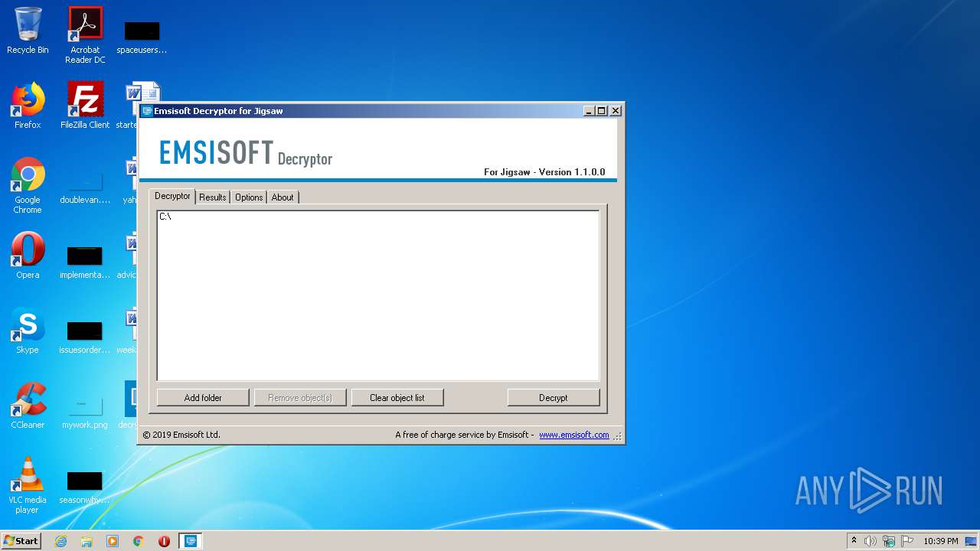Image resolution: width=980 pixels, height=551 pixels.
Task: Open the issuesorder desktop file
Action: pyautogui.click(x=85, y=337)
